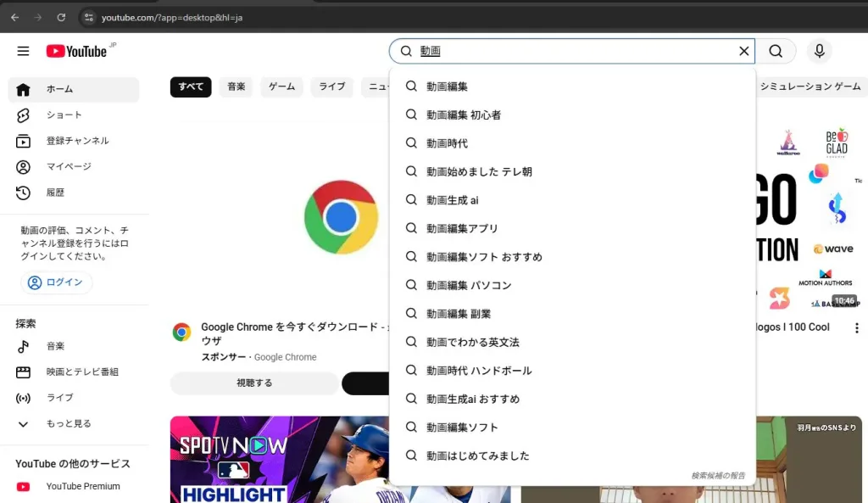Click the search magnifier button
Screen dimensions: 868x503
(776, 51)
